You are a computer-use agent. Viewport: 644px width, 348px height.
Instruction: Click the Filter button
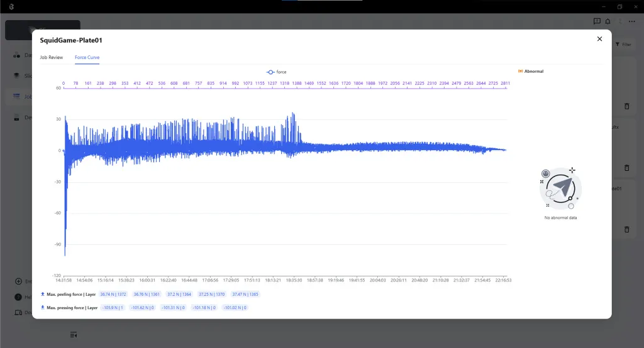point(623,45)
